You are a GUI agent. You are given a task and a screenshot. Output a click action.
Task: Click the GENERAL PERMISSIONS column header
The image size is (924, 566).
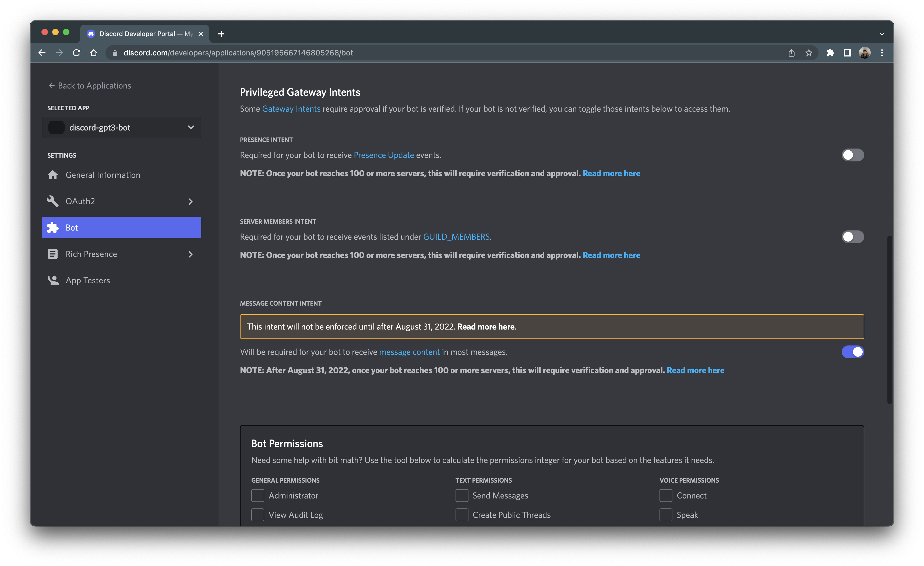285,480
